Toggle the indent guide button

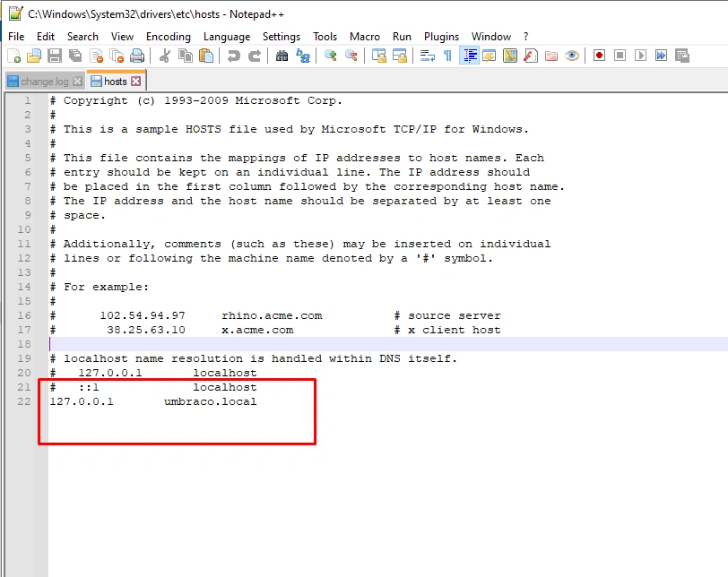pos(469,56)
